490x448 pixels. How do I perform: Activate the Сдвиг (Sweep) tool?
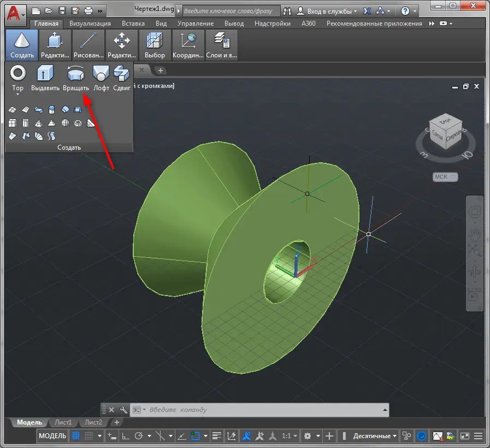pyautogui.click(x=121, y=78)
